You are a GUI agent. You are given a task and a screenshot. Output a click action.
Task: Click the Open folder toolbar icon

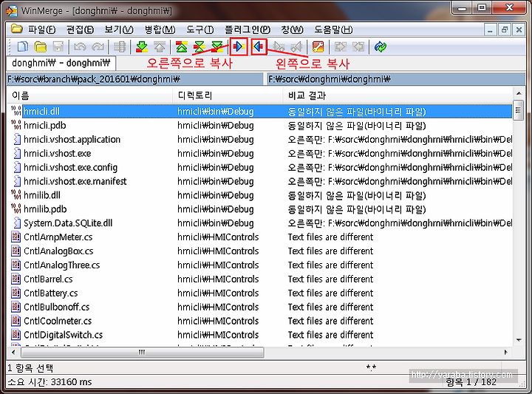click(x=41, y=47)
